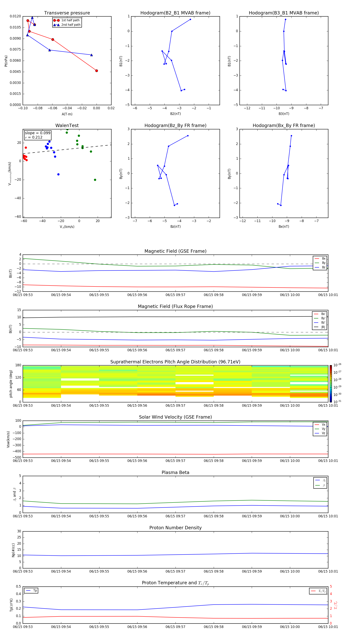The image size is (351, 644).
Task: Click the 'slope = 0.099' annotation
Action: [x=38, y=133]
